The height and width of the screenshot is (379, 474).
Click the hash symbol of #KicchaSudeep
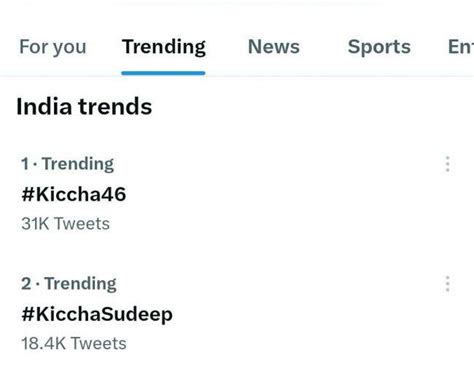[28, 314]
